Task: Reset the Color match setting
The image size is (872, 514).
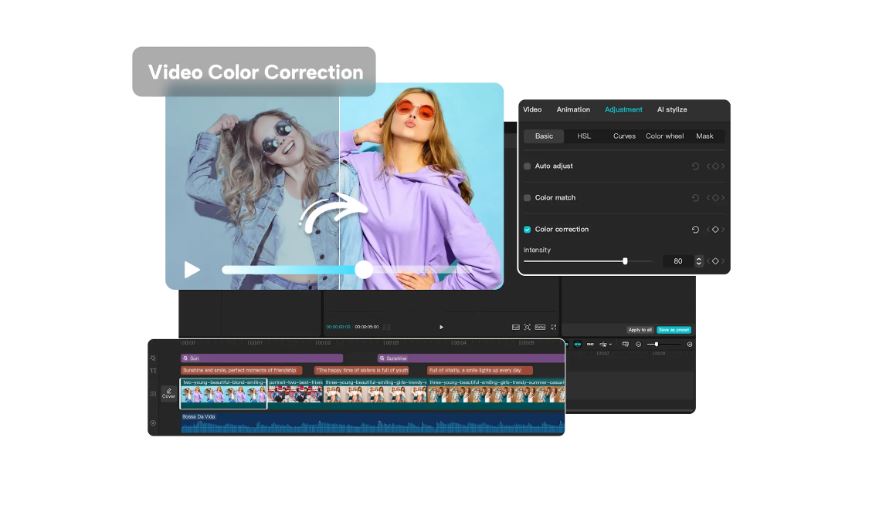Action: [695, 198]
